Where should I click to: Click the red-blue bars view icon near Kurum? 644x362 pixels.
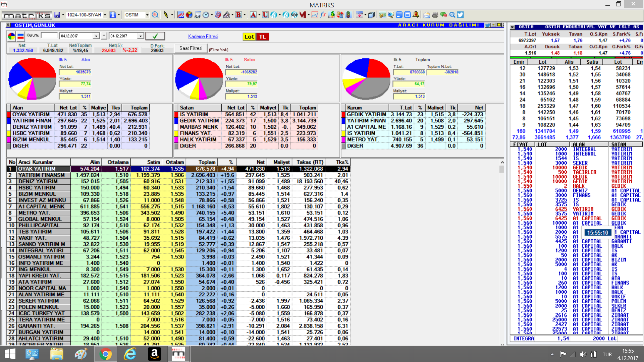click(x=20, y=36)
